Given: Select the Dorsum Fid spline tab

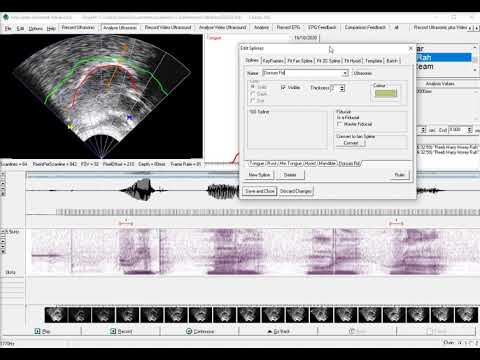Looking at the screenshot, I should 349,163.
